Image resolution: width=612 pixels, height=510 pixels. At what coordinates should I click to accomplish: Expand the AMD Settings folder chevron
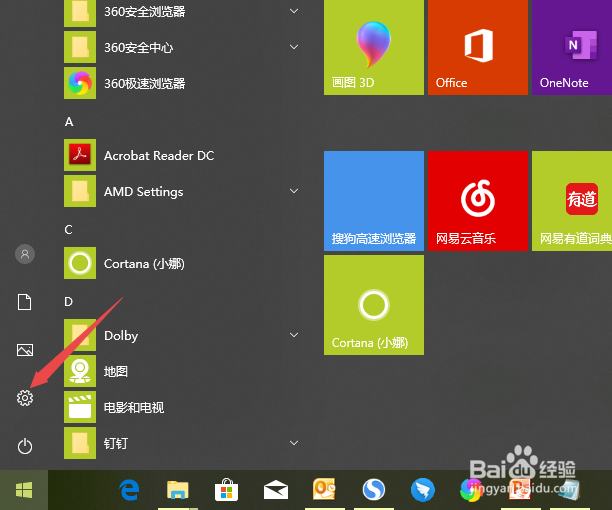pyautogui.click(x=294, y=191)
